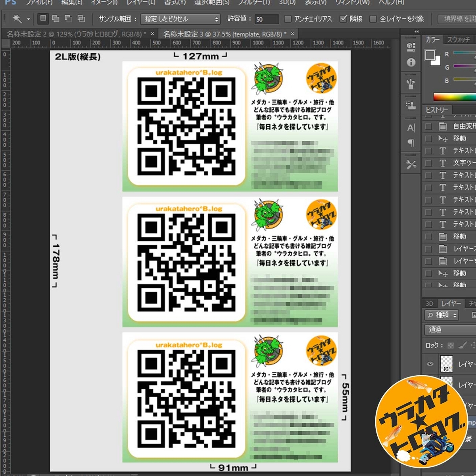The height and width of the screenshot is (476, 476).
Task: Open the 3D menu in menu bar
Action: 287,2
